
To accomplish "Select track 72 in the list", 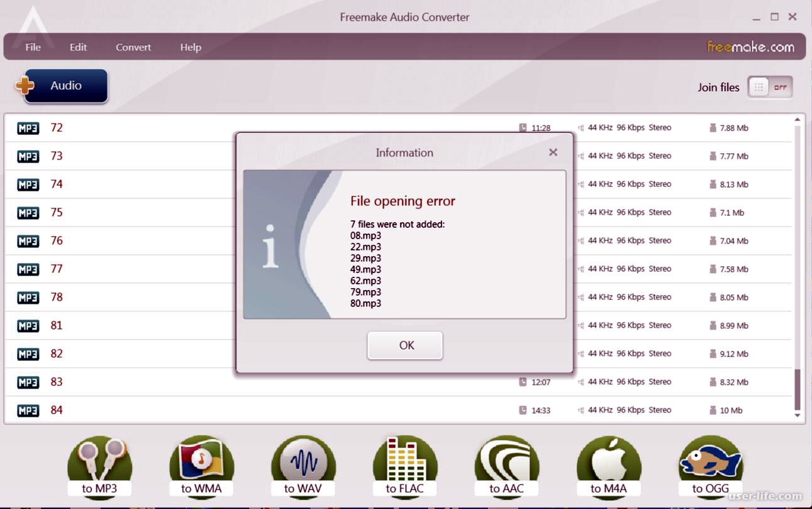I will coord(398,128).
